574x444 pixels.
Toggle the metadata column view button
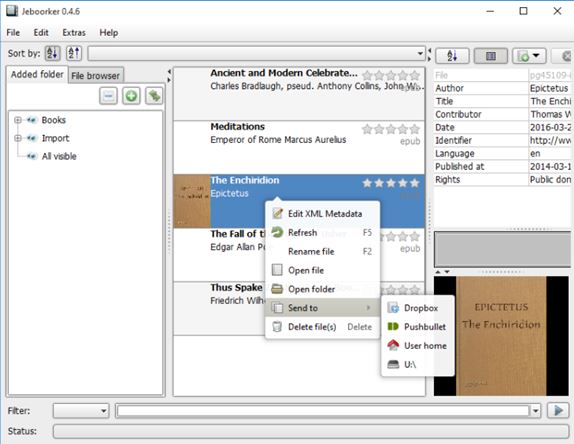[x=491, y=56]
